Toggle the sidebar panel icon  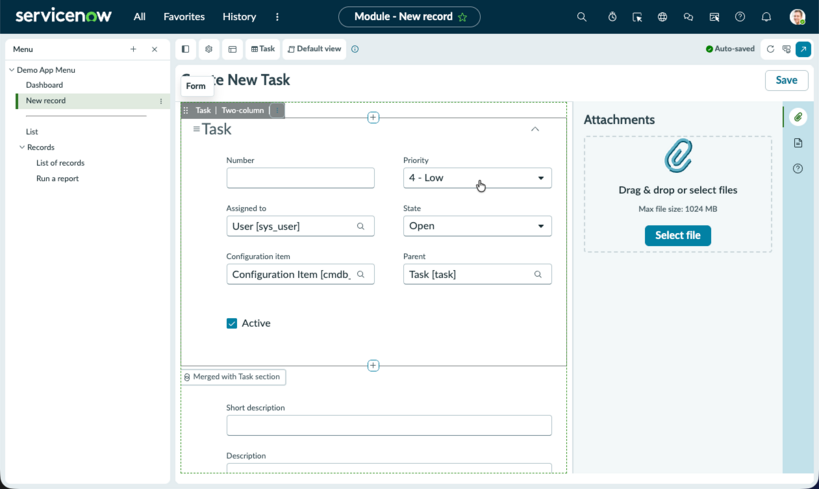(x=185, y=49)
